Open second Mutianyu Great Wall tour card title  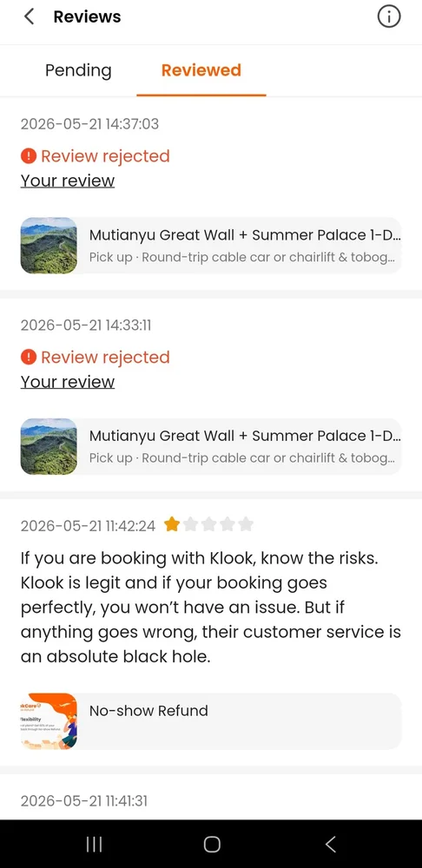(245, 437)
